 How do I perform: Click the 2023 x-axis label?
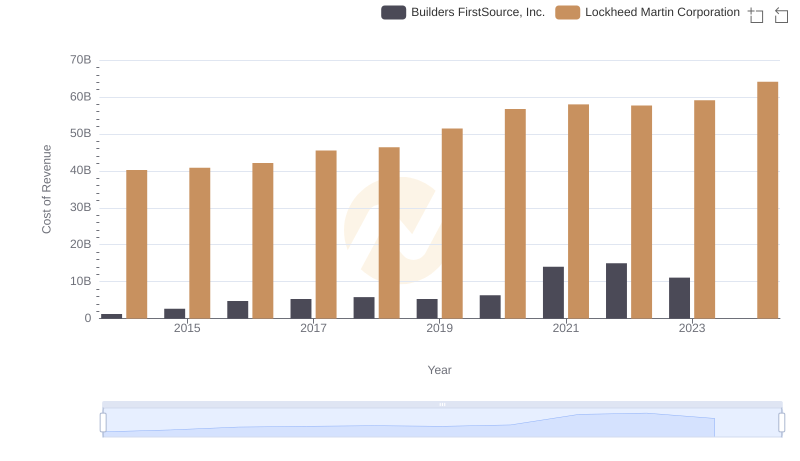coord(692,328)
